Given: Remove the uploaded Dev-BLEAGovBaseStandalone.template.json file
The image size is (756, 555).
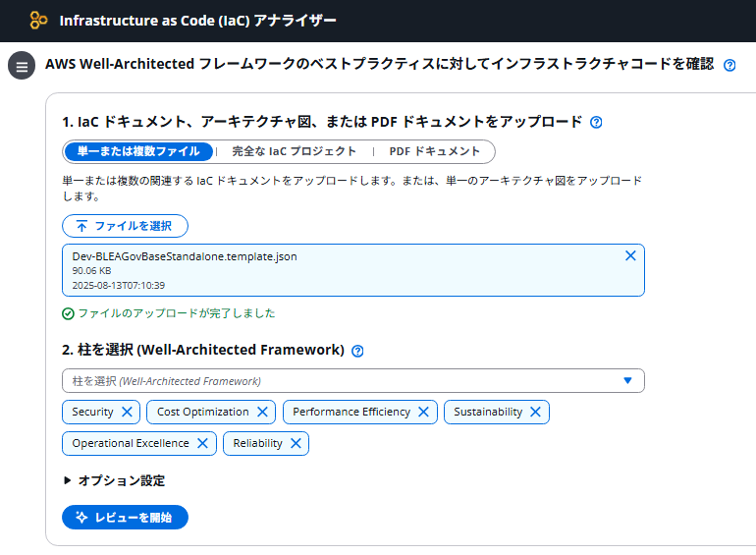Looking at the screenshot, I should pos(630,256).
